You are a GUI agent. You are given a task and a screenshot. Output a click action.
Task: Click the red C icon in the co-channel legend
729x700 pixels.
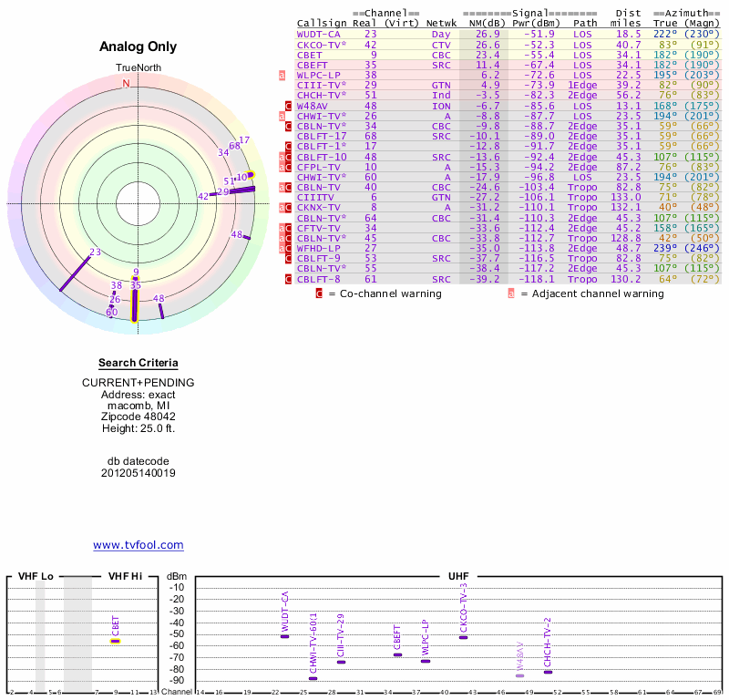tap(319, 293)
